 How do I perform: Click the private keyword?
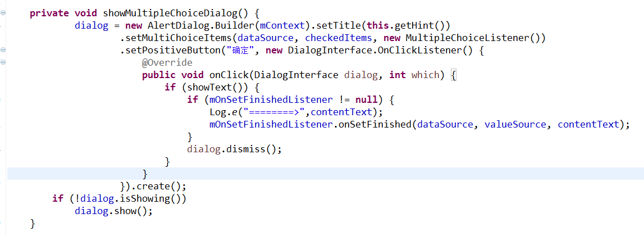click(x=49, y=13)
